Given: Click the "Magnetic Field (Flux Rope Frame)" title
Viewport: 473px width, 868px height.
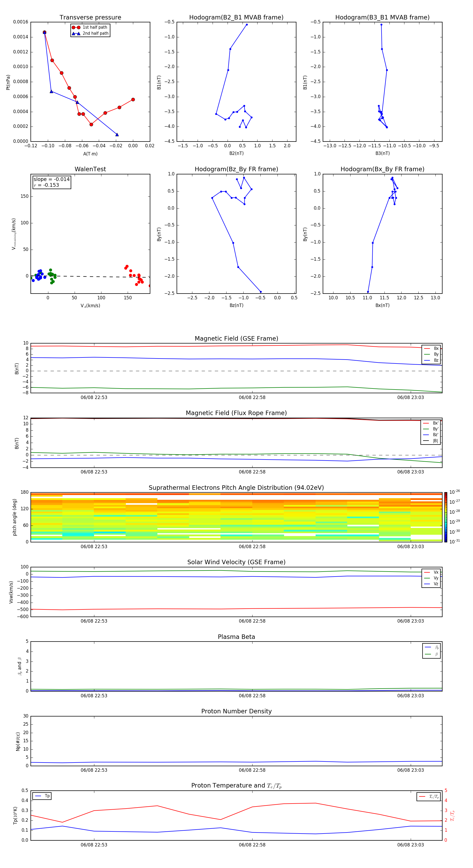Looking at the screenshot, I should (x=236, y=413).
